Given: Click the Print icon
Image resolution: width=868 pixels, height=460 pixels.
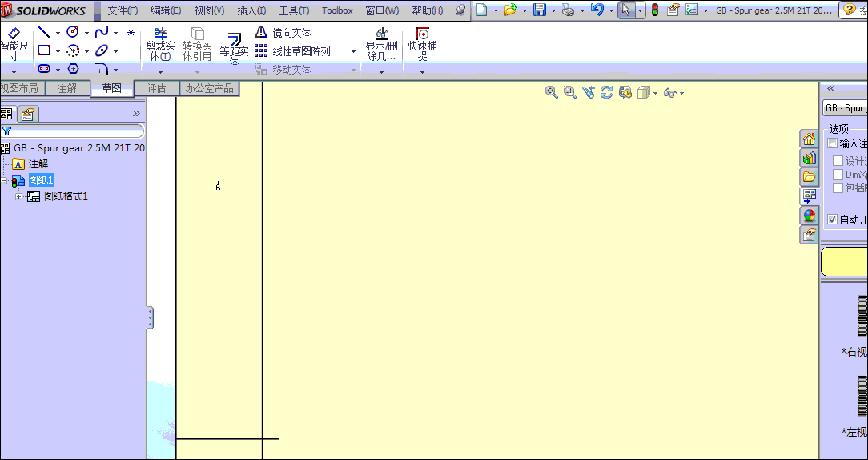Looking at the screenshot, I should 569,10.
